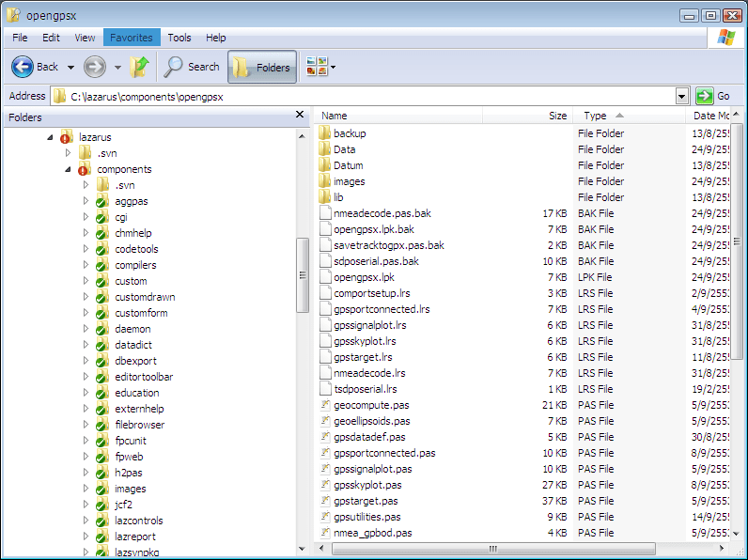Click the backup folder icon in file list

pos(324,133)
